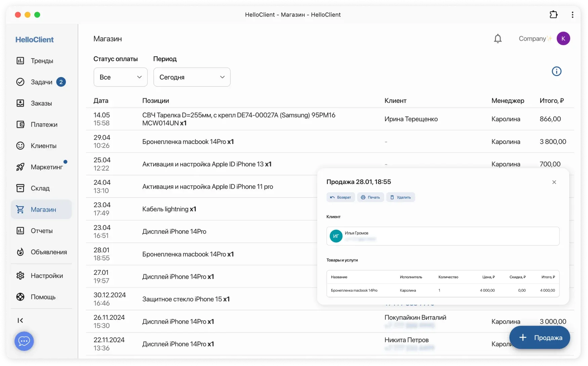Image resolution: width=588 pixels, height=366 pixels.
Task: Select the Илья Громов client card
Action: 443,236
